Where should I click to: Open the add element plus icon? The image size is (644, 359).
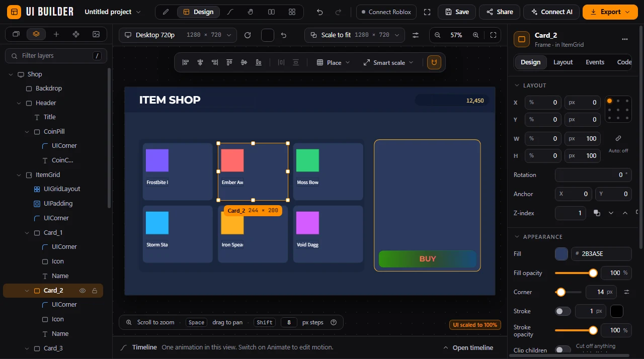56,34
